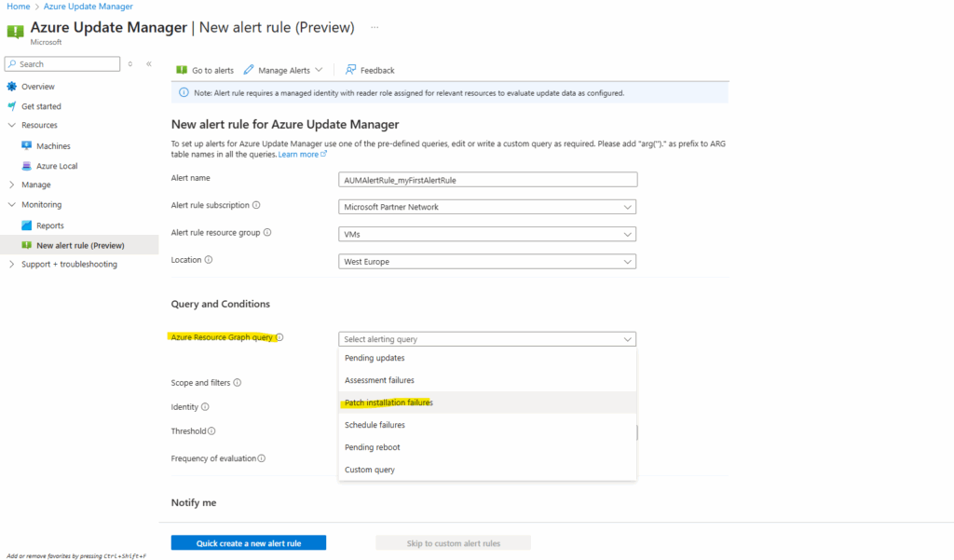Select Assessment failures query option

[487, 380]
